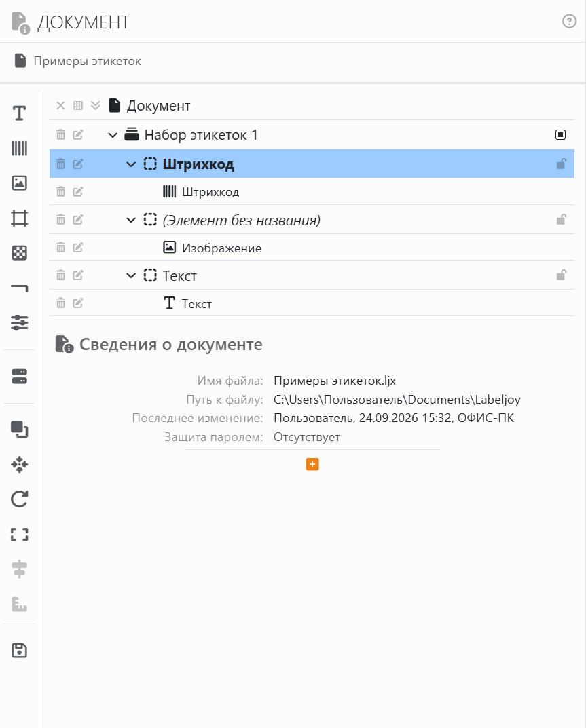Click the center move arrows icon
The width and height of the screenshot is (586, 728).
click(19, 464)
